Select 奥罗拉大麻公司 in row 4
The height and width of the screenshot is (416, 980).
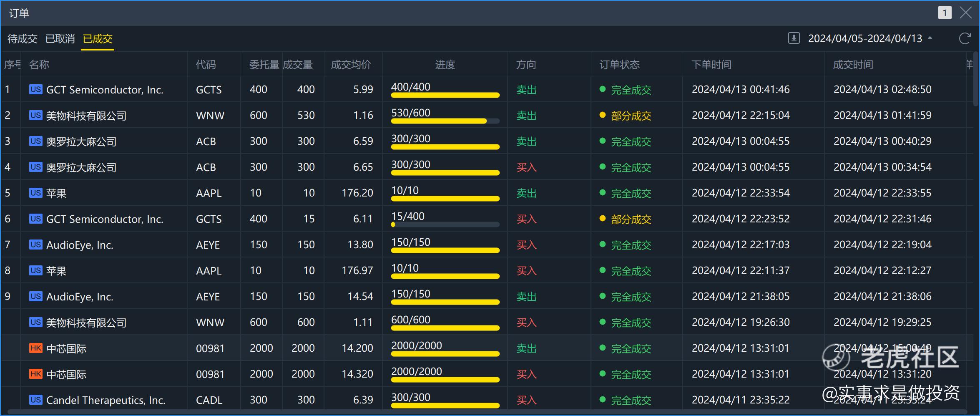click(x=81, y=167)
